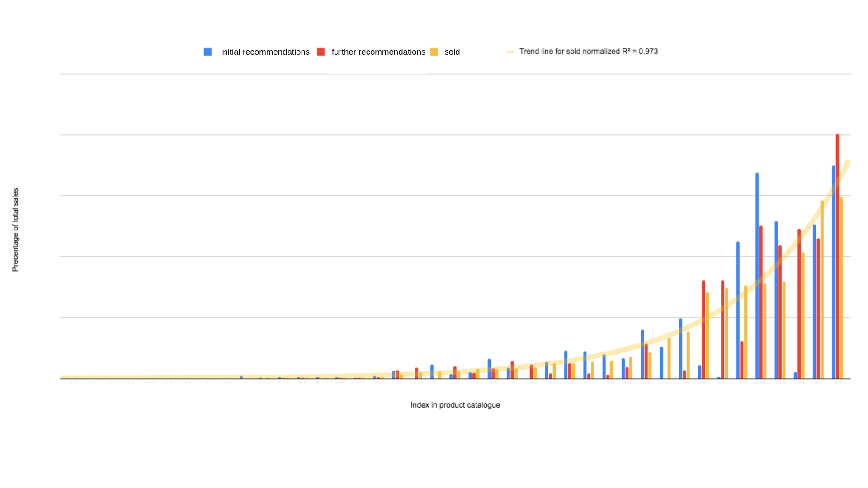
Task: Click the red further recommendations legend swatch
Action: 321,52
